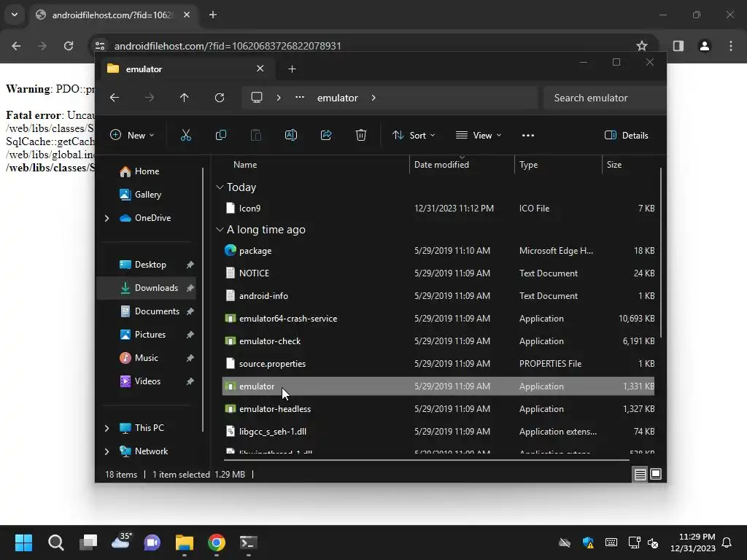Open notification bell in system tray
Screen dimensions: 747x560
click(727, 542)
